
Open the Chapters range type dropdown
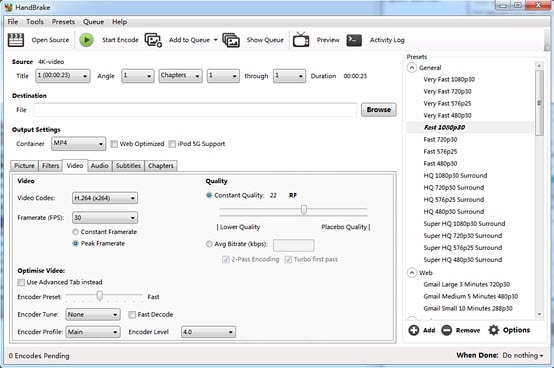point(181,76)
